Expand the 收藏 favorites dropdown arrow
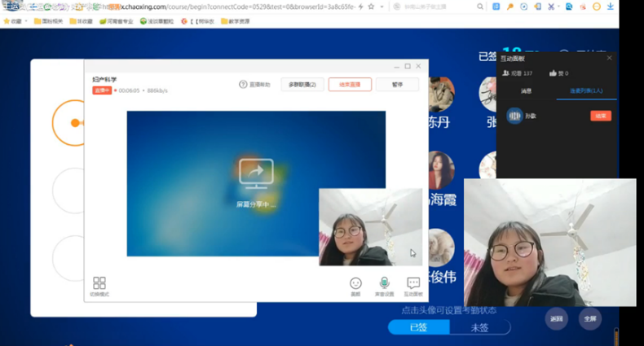 tap(26, 21)
